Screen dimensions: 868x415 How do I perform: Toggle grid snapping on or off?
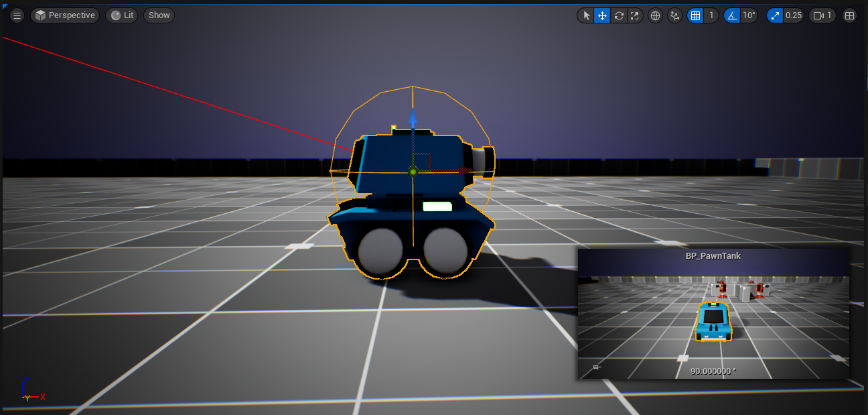click(x=695, y=15)
